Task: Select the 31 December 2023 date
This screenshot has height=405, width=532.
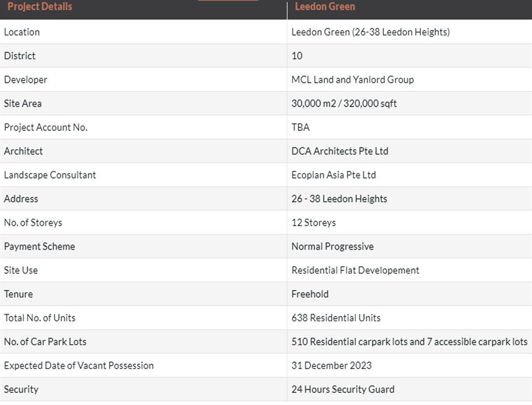Action: [x=331, y=365]
